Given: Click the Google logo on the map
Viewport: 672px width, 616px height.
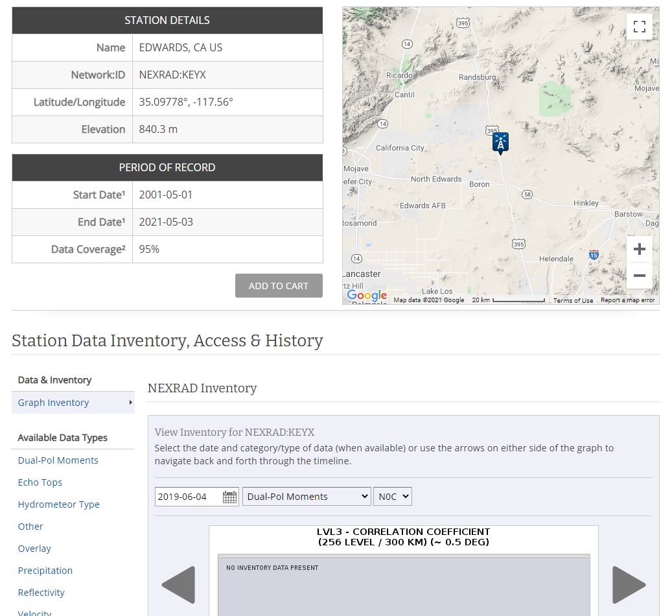Looking at the screenshot, I should pyautogui.click(x=367, y=296).
